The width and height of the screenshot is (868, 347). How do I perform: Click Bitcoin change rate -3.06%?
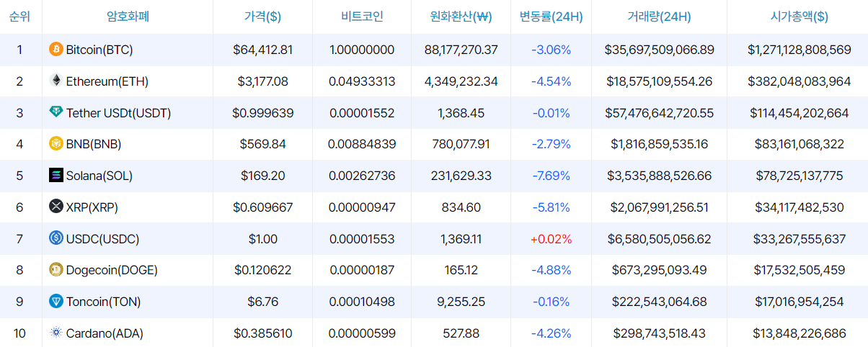551,50
